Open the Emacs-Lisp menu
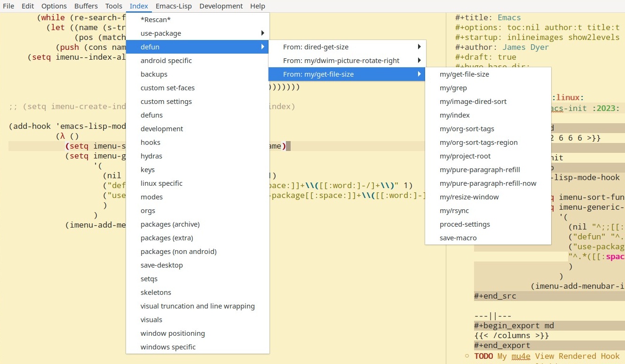This screenshot has width=625, height=364. 174,6
